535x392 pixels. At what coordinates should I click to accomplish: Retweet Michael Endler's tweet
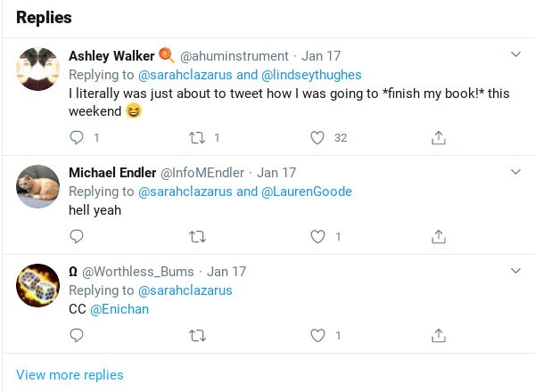click(x=198, y=237)
